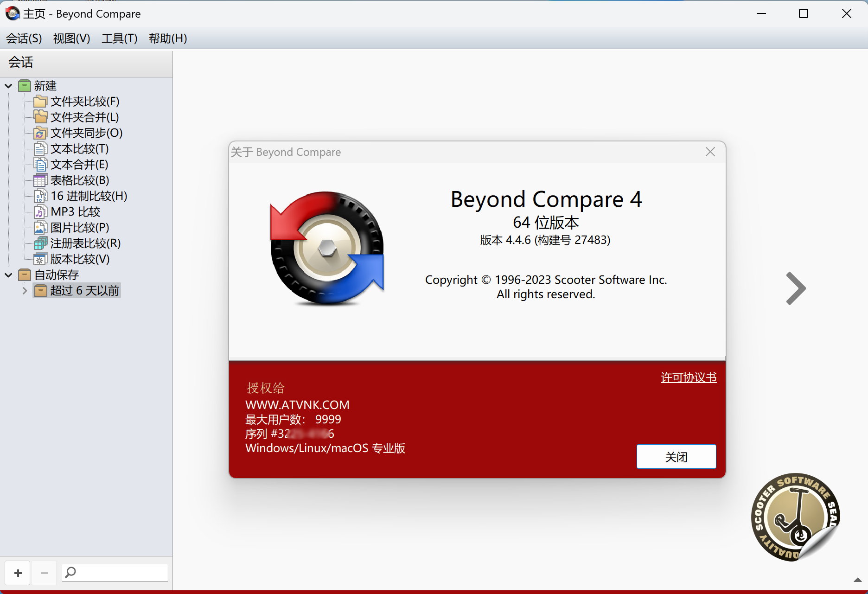Select the 新建 tree label

point(45,86)
